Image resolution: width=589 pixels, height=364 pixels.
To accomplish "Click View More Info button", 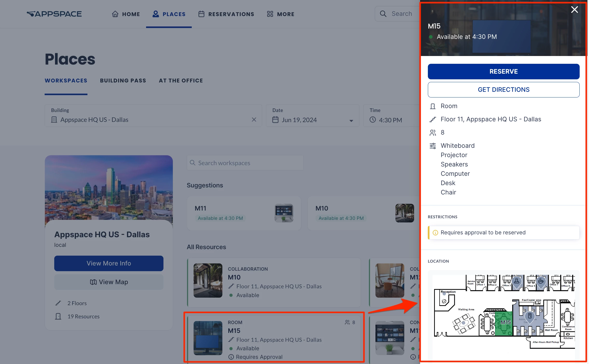I will tap(109, 263).
